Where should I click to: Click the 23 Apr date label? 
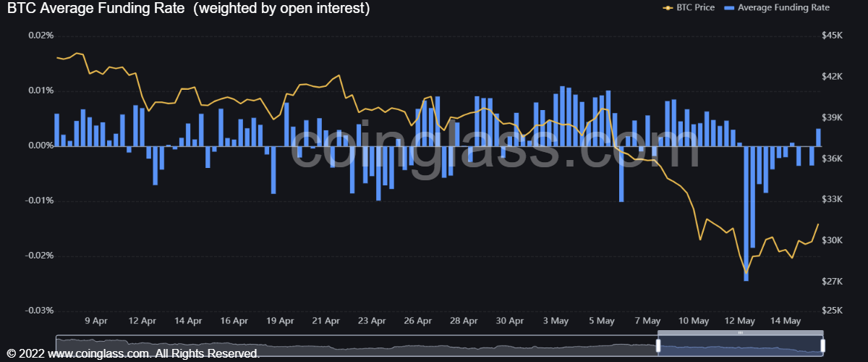(x=372, y=320)
